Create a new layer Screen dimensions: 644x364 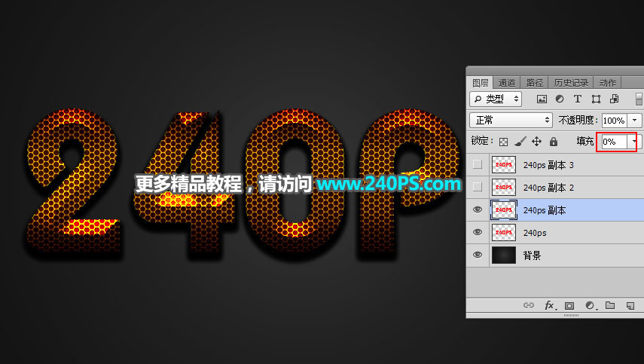pyautogui.click(x=630, y=306)
